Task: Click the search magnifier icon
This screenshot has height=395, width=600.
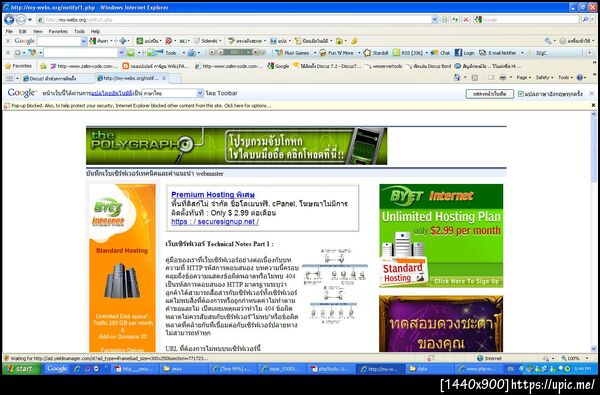Action: (585, 20)
